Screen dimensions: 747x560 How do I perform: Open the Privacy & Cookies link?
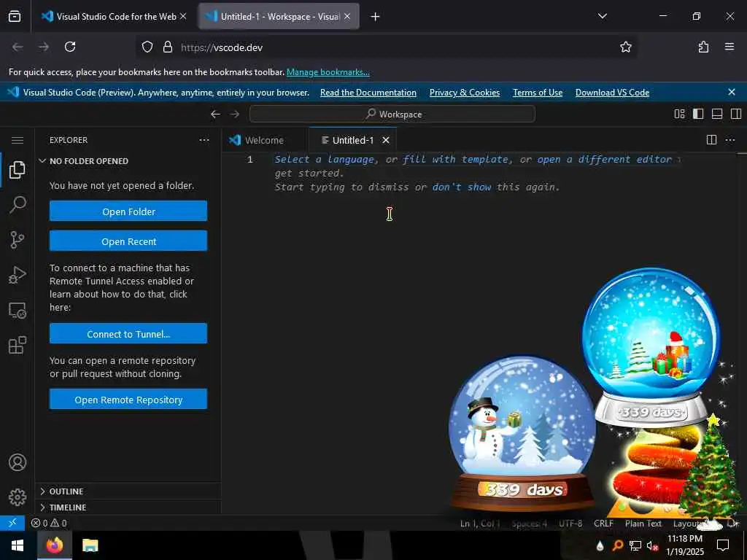[x=465, y=93]
